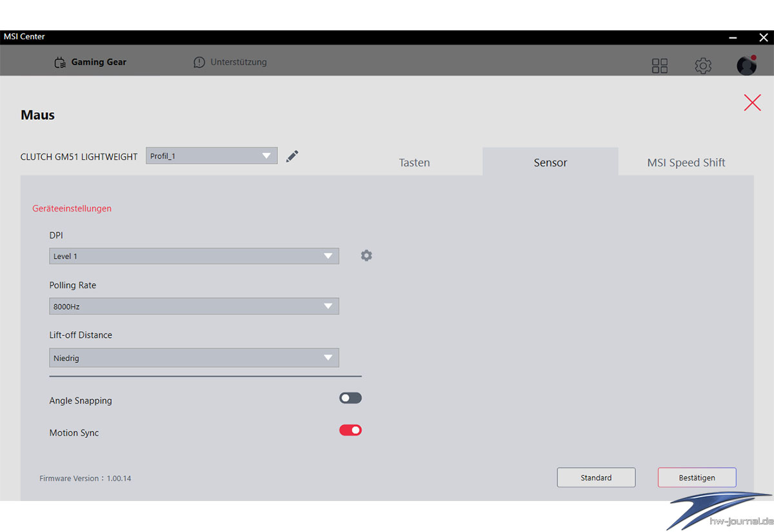This screenshot has width=774, height=532.
Task: Select the Sensor tab
Action: click(x=550, y=162)
